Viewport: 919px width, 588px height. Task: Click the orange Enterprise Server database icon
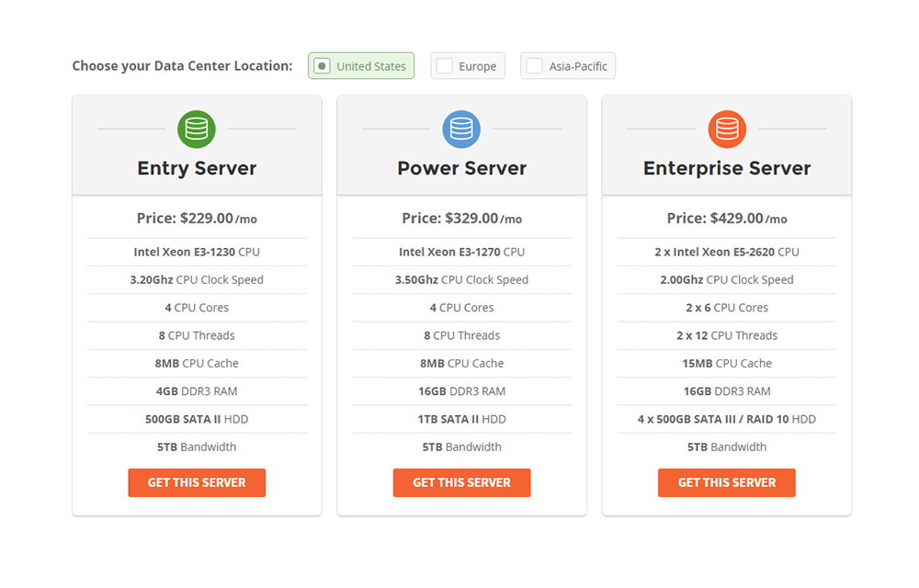coord(727,129)
